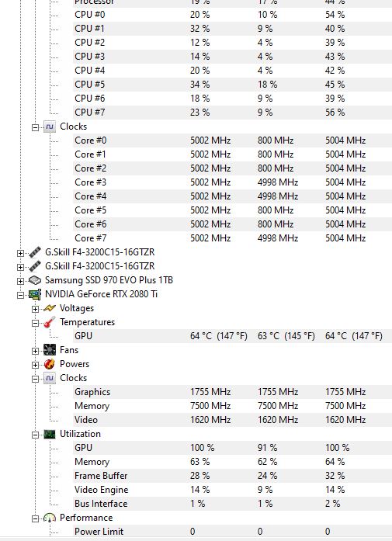
Task: Click the Powers flame icon
Action: tap(50, 364)
